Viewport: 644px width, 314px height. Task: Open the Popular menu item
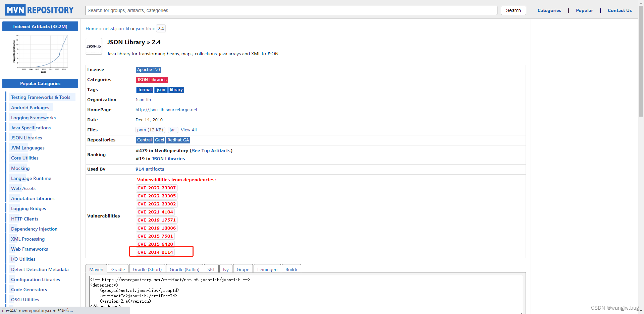(x=584, y=10)
